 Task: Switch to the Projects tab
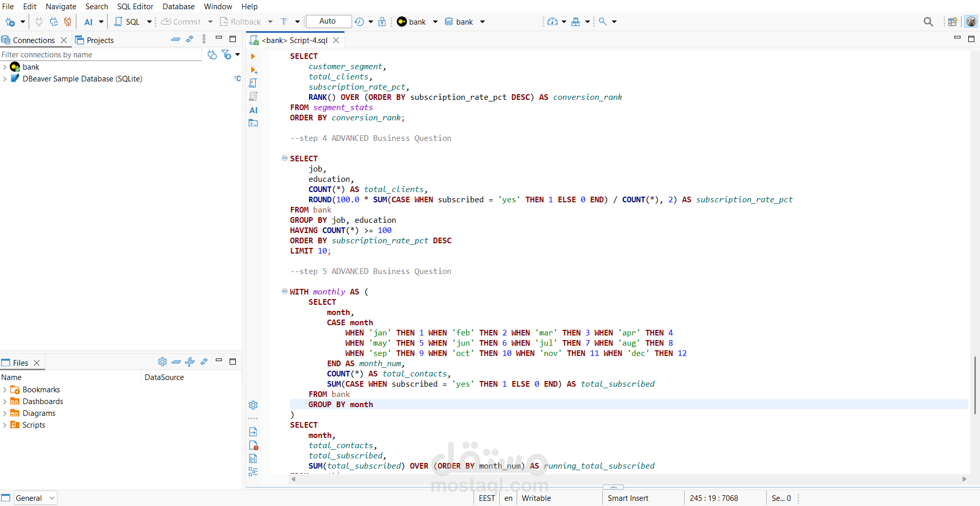click(95, 40)
